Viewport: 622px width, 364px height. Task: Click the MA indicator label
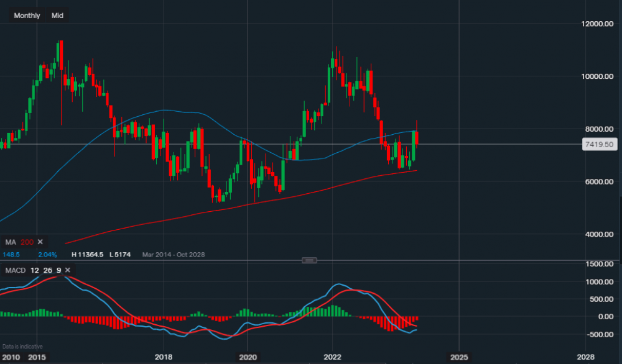(x=11, y=242)
